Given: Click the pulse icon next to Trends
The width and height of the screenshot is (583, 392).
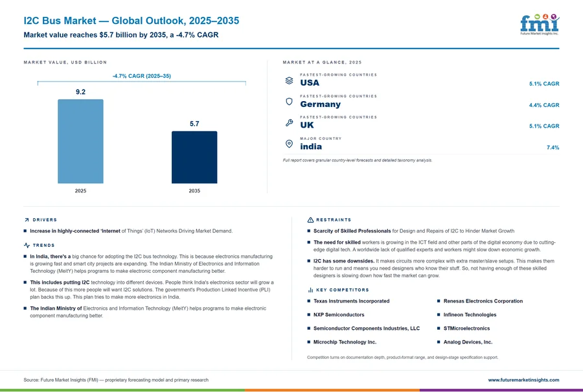Looking at the screenshot, I should click(x=27, y=246).
